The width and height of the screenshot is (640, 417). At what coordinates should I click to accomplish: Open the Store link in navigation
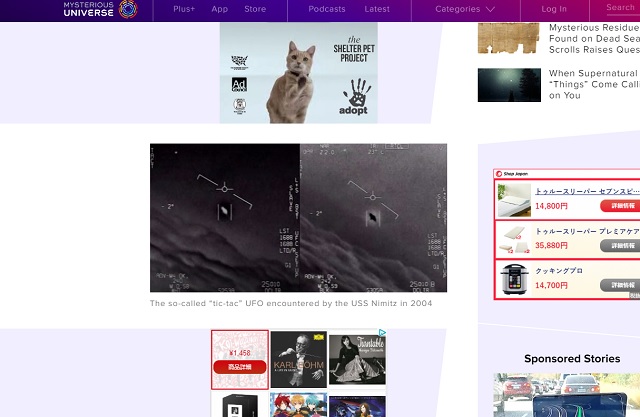coord(255,9)
